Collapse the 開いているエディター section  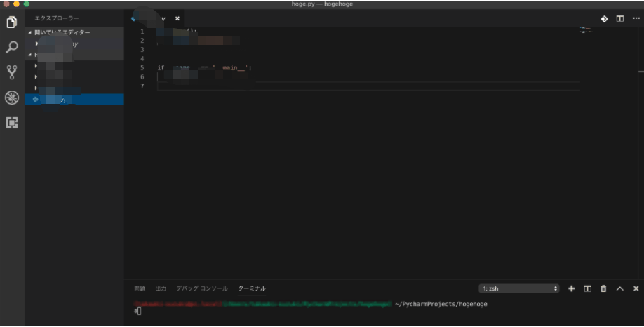[29, 32]
